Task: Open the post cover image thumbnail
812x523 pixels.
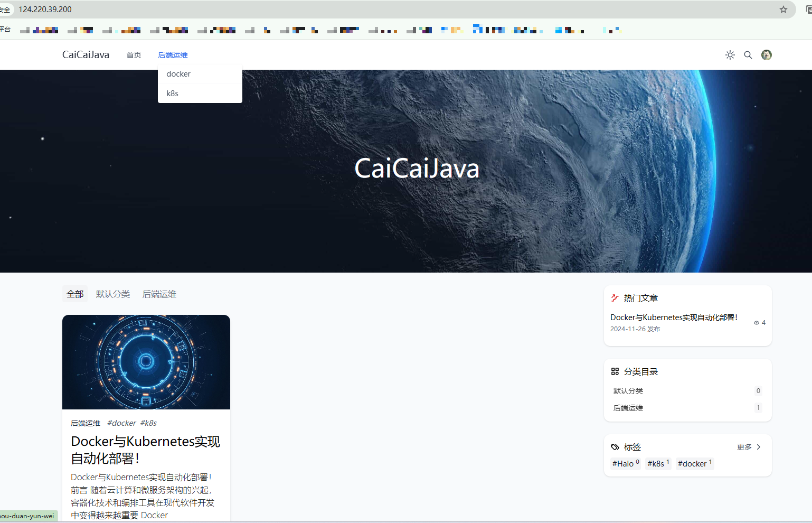Action: pos(146,362)
